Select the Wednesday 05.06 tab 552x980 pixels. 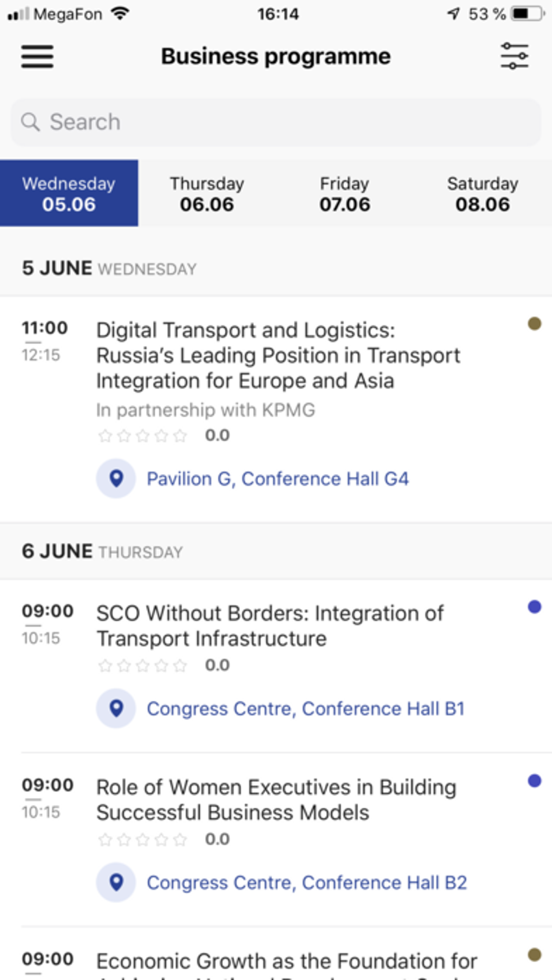[69, 193]
